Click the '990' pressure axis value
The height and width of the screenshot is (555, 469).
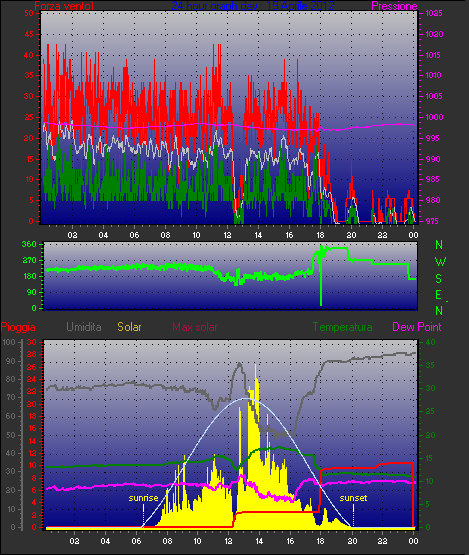coord(433,159)
